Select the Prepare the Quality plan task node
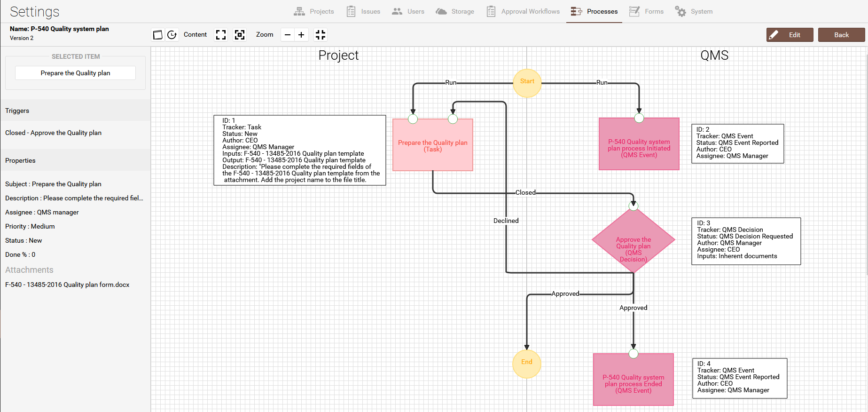868x412 pixels. pyautogui.click(x=432, y=146)
